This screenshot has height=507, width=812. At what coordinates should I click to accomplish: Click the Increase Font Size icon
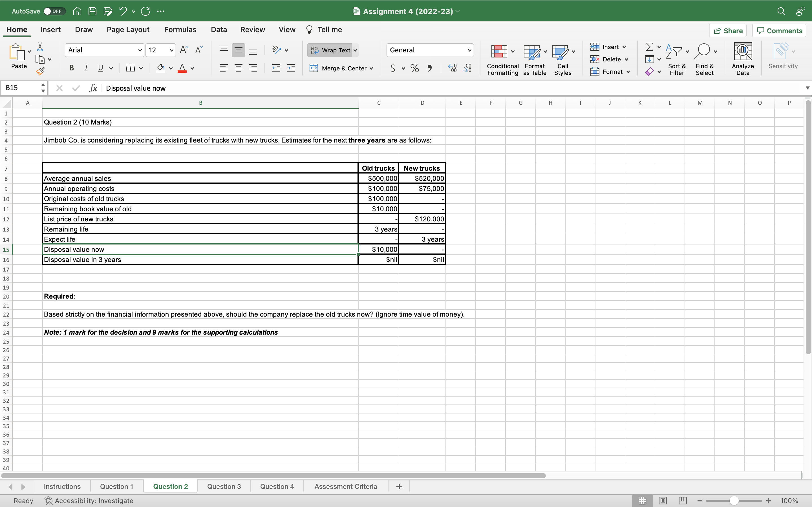[x=184, y=50]
